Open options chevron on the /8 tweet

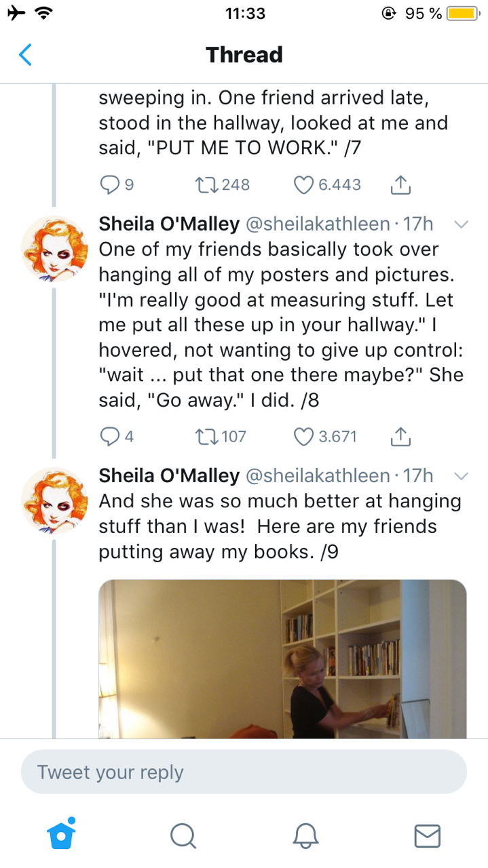tap(461, 224)
